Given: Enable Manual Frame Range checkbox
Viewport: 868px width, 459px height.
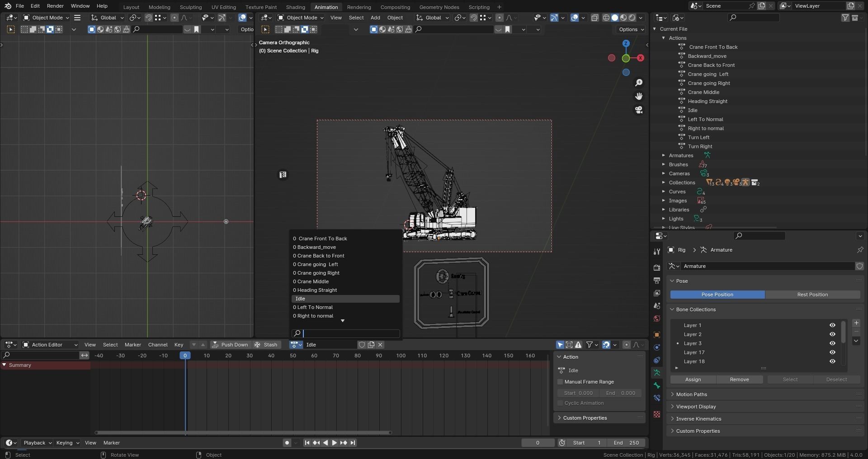Looking at the screenshot, I should [560, 382].
